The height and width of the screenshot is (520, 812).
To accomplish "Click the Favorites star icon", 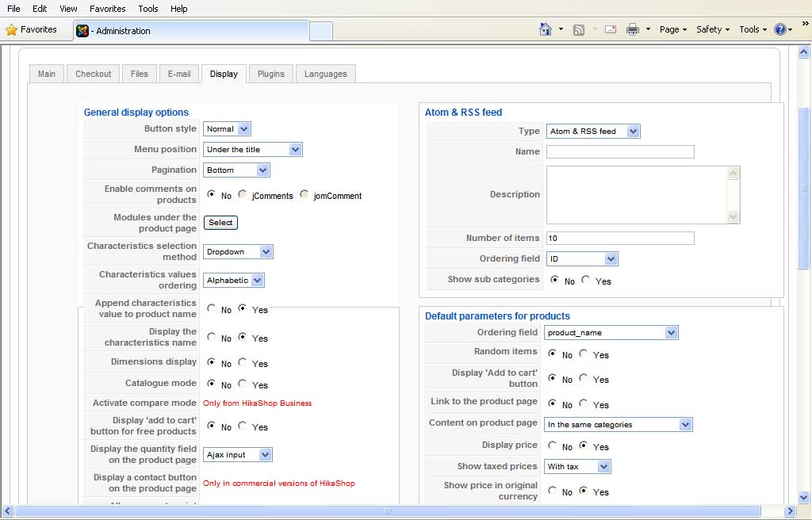I will coord(11,30).
